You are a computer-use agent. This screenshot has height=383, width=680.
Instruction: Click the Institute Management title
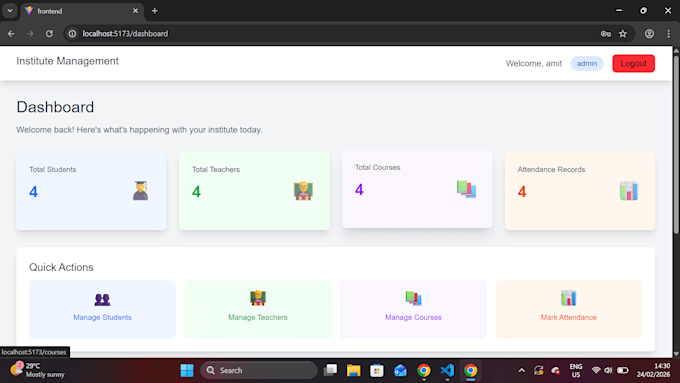coord(67,61)
